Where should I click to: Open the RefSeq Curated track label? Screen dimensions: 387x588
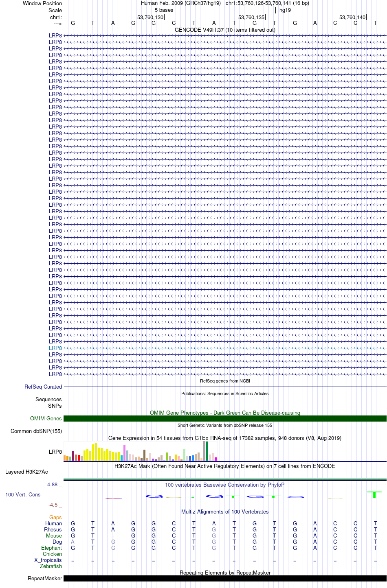pos(43,387)
